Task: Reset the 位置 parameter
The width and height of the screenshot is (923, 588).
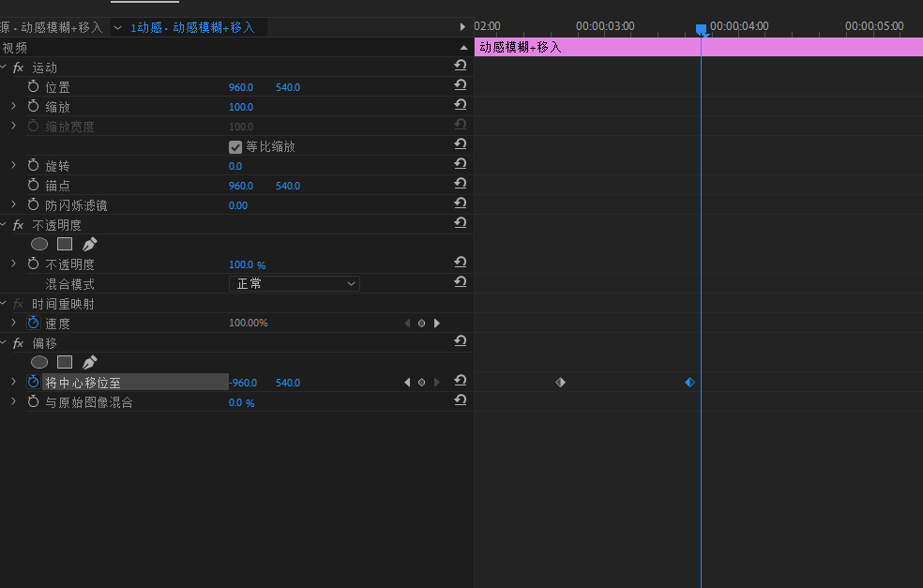Action: tap(461, 85)
